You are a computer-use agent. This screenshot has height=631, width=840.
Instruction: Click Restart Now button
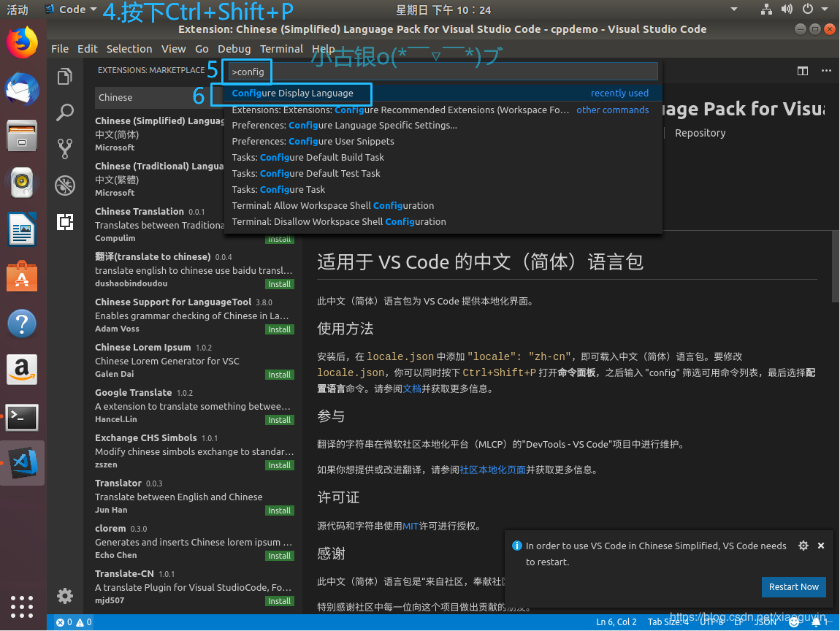pyautogui.click(x=793, y=587)
